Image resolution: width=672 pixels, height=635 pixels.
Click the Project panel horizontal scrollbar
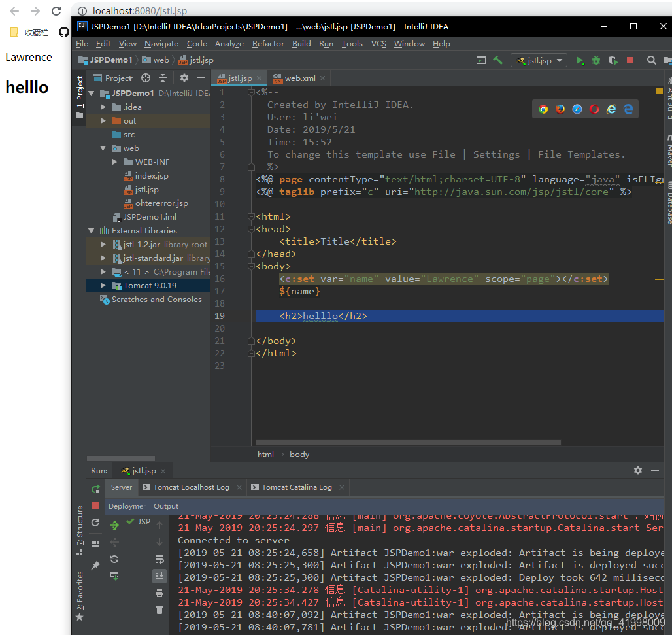(121, 458)
